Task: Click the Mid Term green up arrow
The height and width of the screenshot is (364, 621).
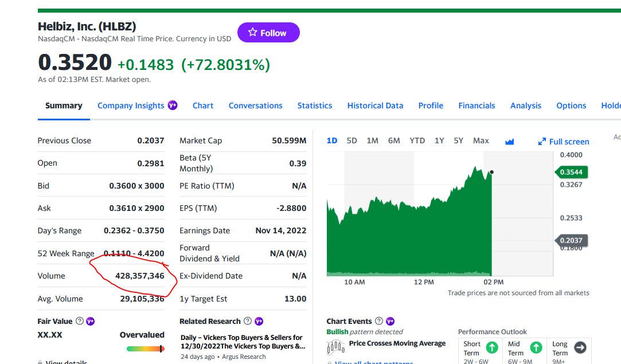Action: [x=536, y=348]
